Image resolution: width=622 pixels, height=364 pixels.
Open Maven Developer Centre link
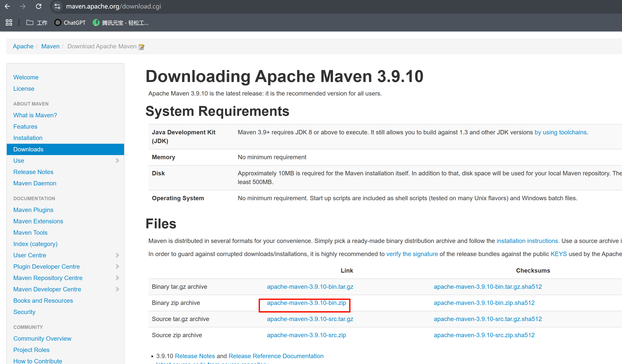(47, 289)
